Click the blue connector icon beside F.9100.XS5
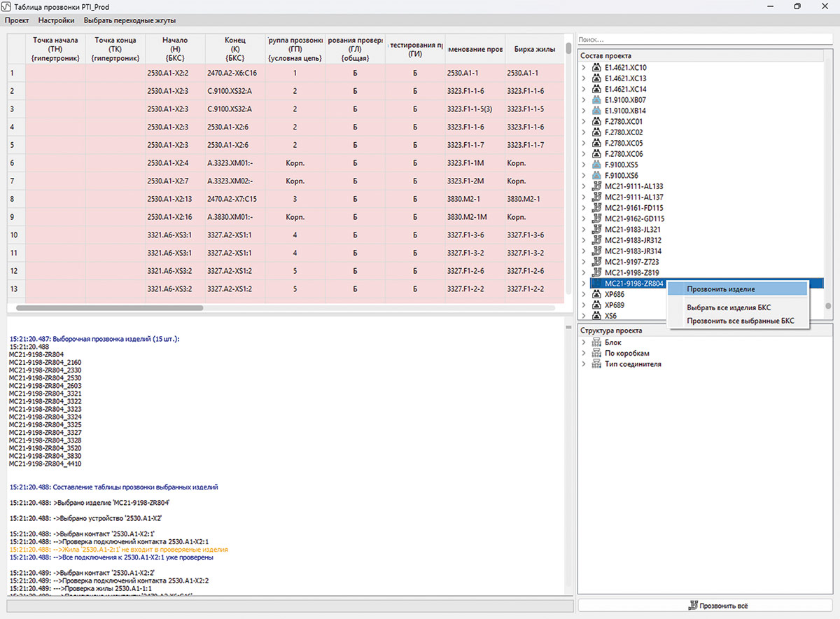The image size is (840, 619). [597, 165]
